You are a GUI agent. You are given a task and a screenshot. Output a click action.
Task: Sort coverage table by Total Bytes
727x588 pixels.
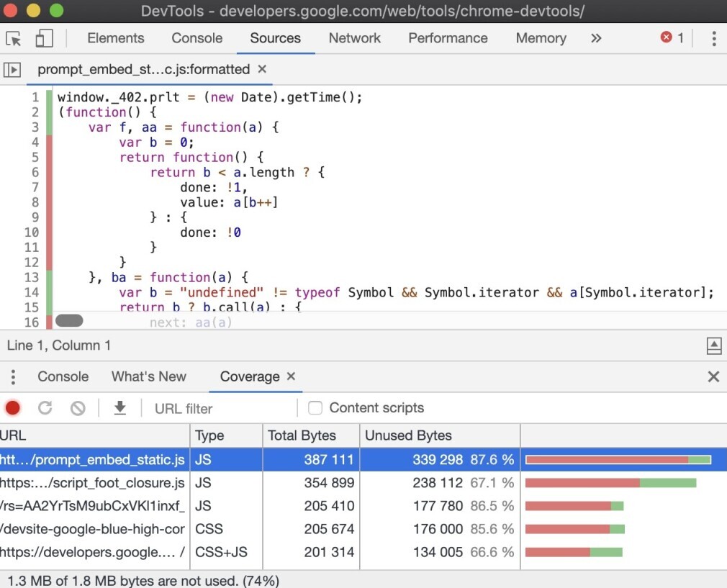coord(304,435)
